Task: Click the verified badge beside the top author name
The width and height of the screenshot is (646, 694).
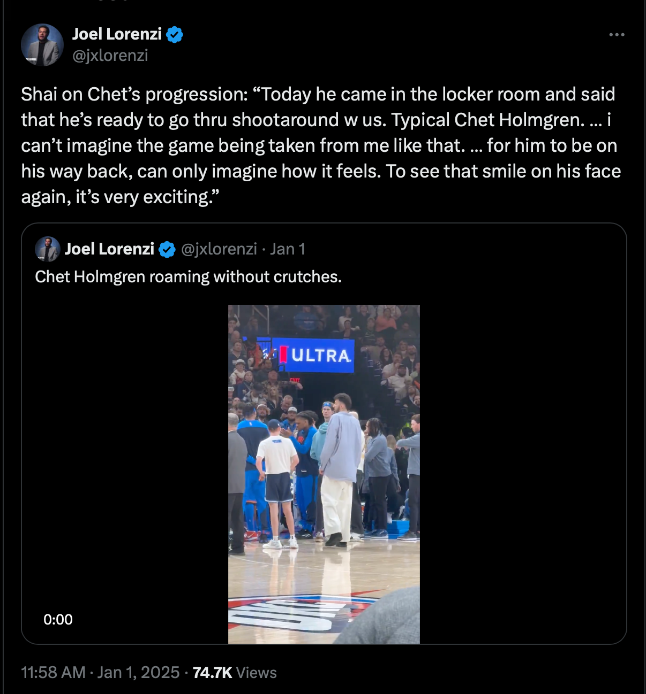Action: click(175, 35)
